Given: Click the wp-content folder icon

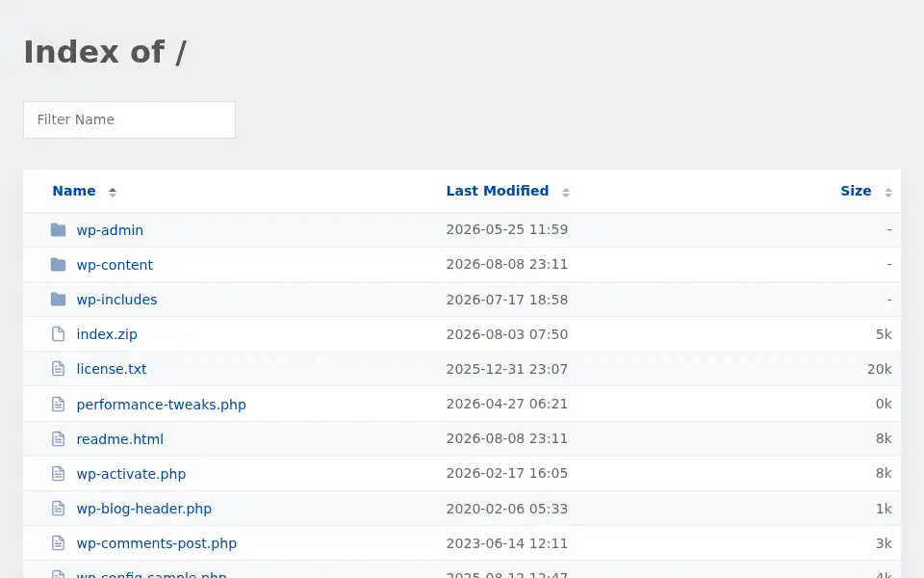Looking at the screenshot, I should click(x=58, y=264).
